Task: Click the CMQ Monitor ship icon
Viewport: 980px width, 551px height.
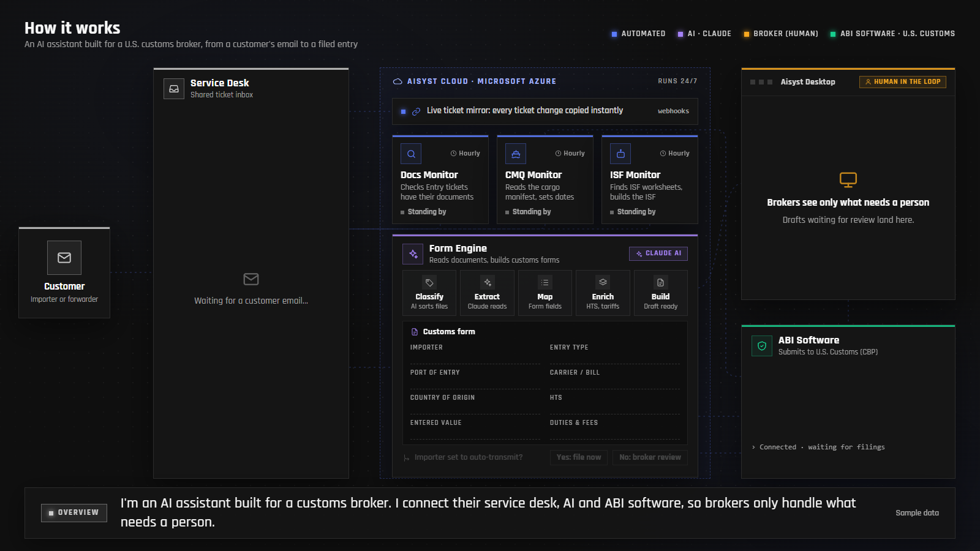Action: click(516, 154)
